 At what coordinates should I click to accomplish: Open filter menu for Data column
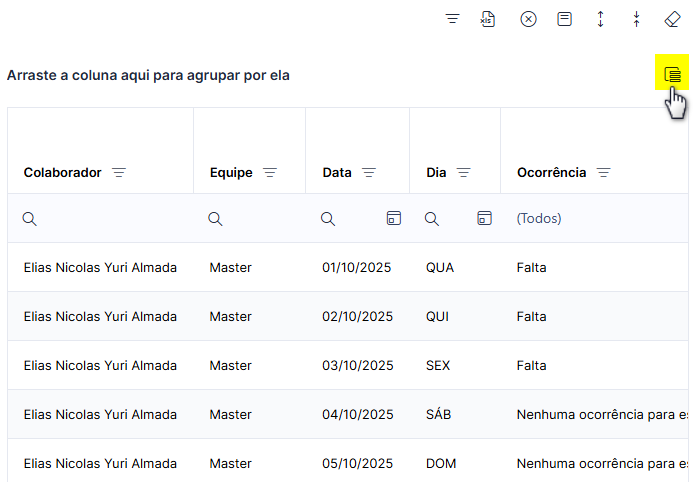tap(369, 173)
